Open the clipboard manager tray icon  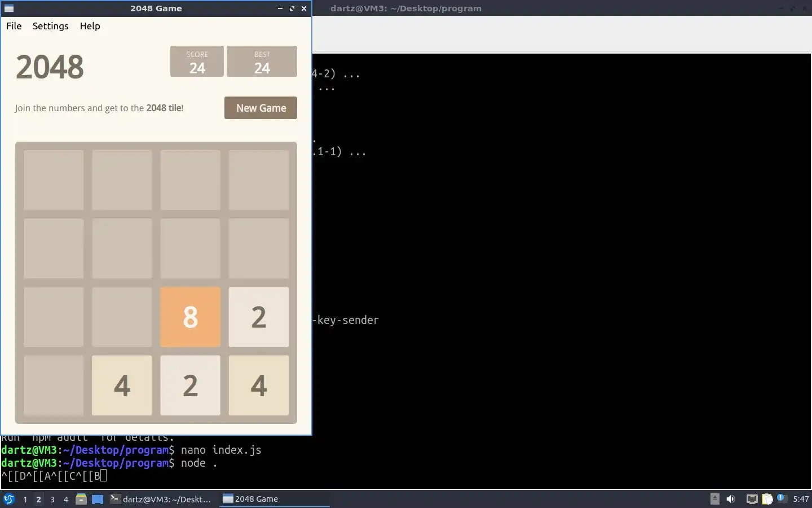tap(767, 499)
